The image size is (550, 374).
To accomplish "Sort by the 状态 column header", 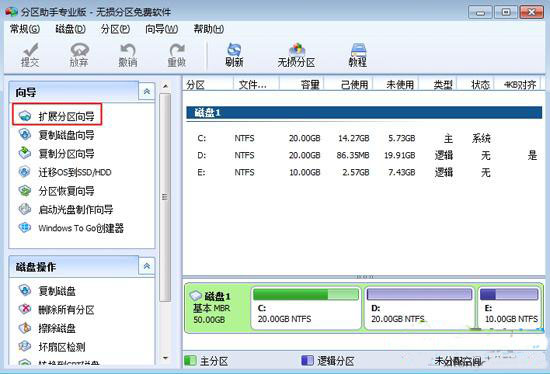I will pos(475,85).
